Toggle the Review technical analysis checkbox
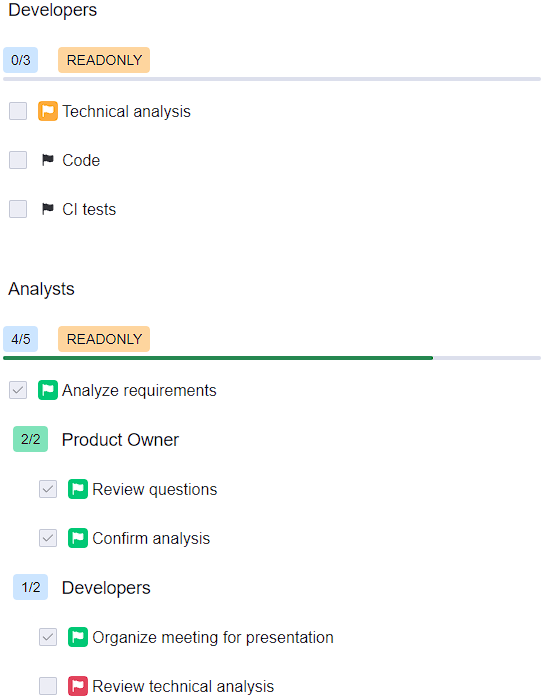The image size is (544, 699). pos(48,686)
